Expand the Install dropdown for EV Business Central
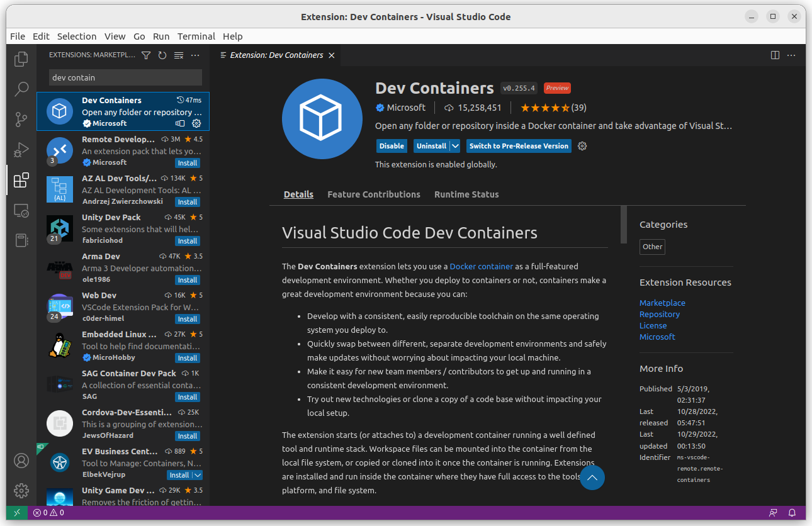 197,475
